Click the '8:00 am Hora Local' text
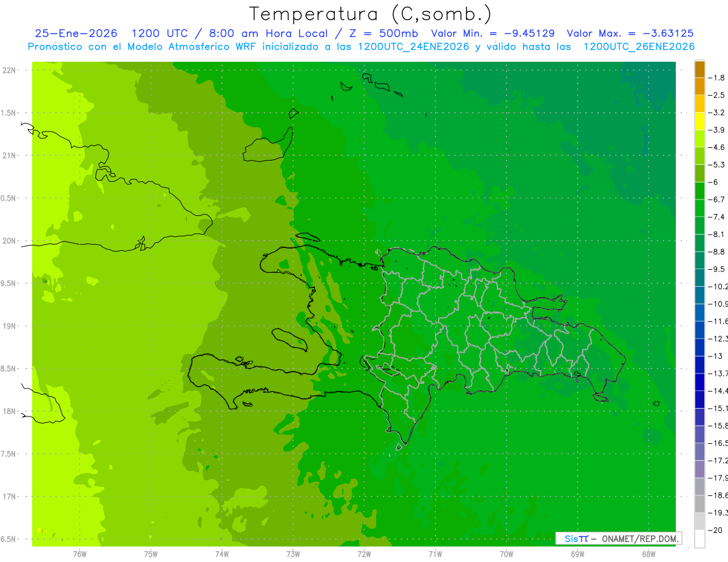 coord(268,33)
